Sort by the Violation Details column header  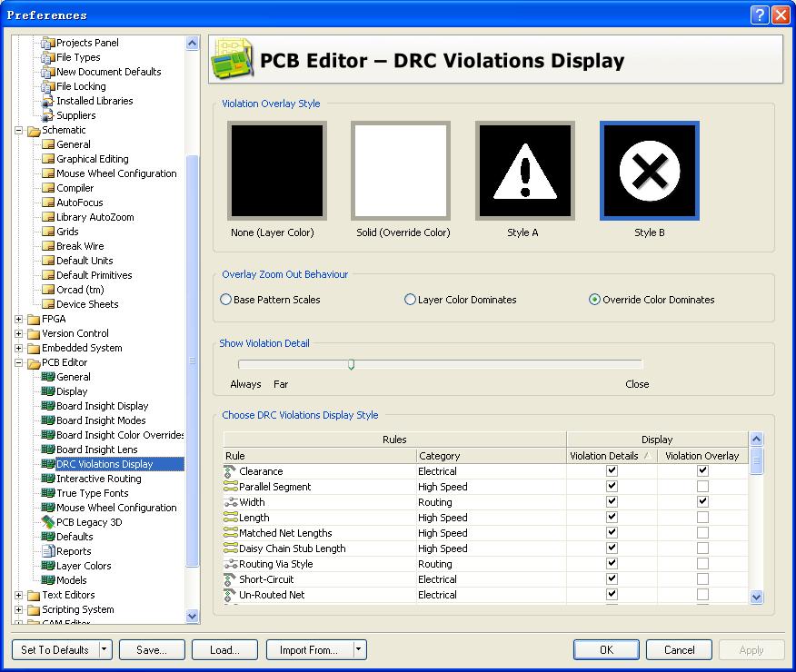612,456
